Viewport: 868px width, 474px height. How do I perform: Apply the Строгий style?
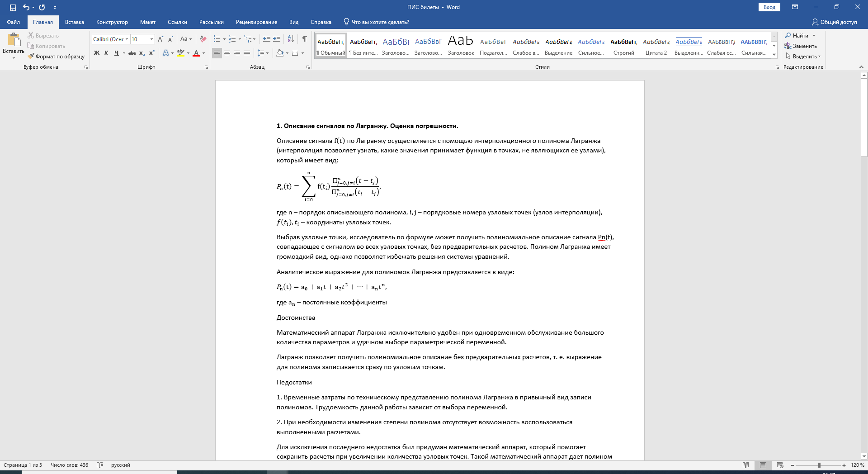click(x=624, y=45)
